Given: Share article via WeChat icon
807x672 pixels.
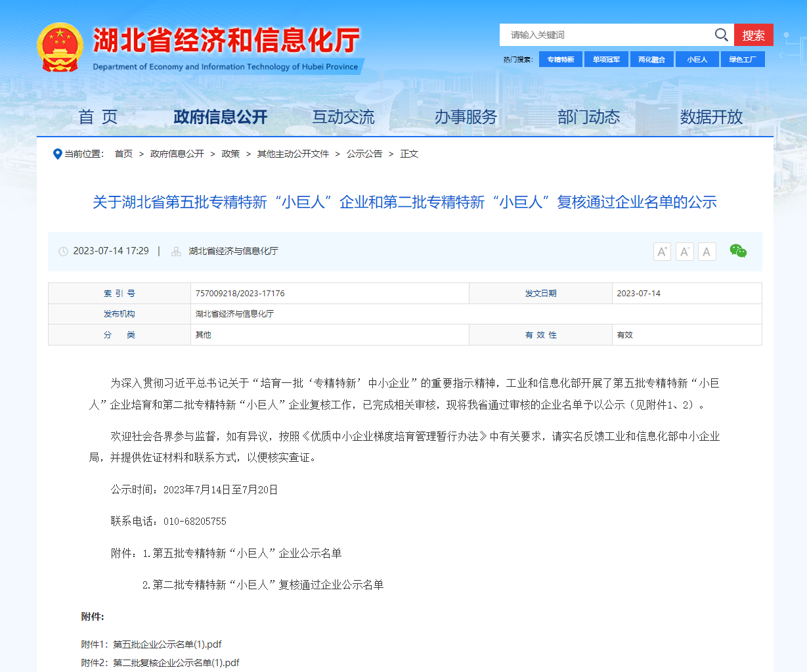Looking at the screenshot, I should pos(738,251).
